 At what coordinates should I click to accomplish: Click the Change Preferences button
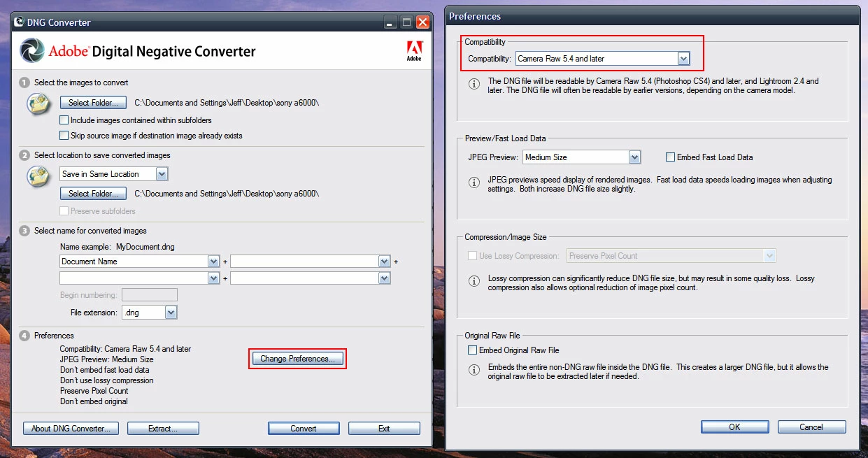pyautogui.click(x=297, y=359)
